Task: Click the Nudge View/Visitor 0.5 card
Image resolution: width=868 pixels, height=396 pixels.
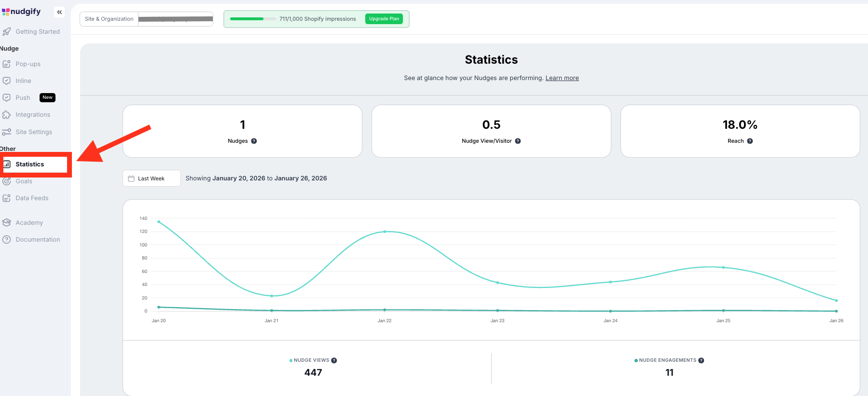Action: point(491,131)
